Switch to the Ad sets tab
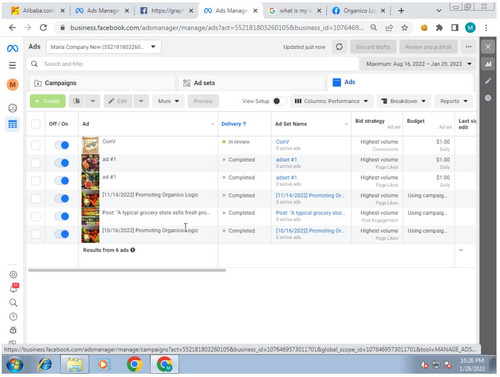Screen dimensions: 500x377 [x=252, y=83]
